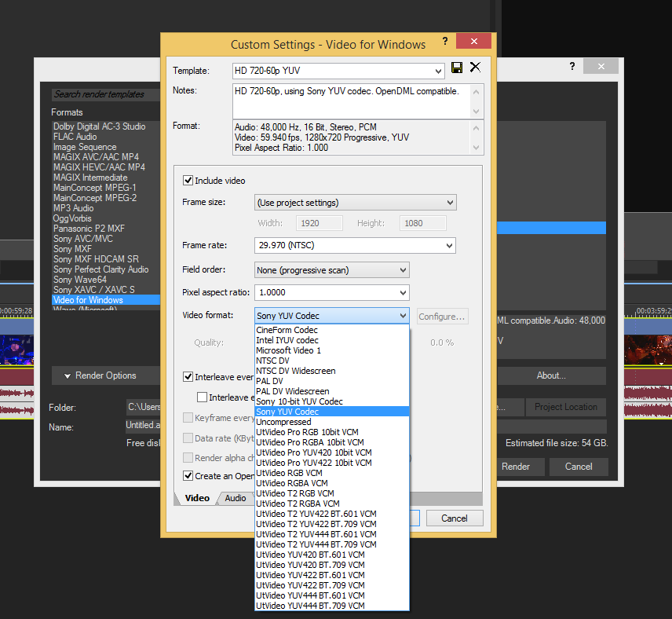
Task: Click the Name field showing Untitled
Action: coord(143,425)
